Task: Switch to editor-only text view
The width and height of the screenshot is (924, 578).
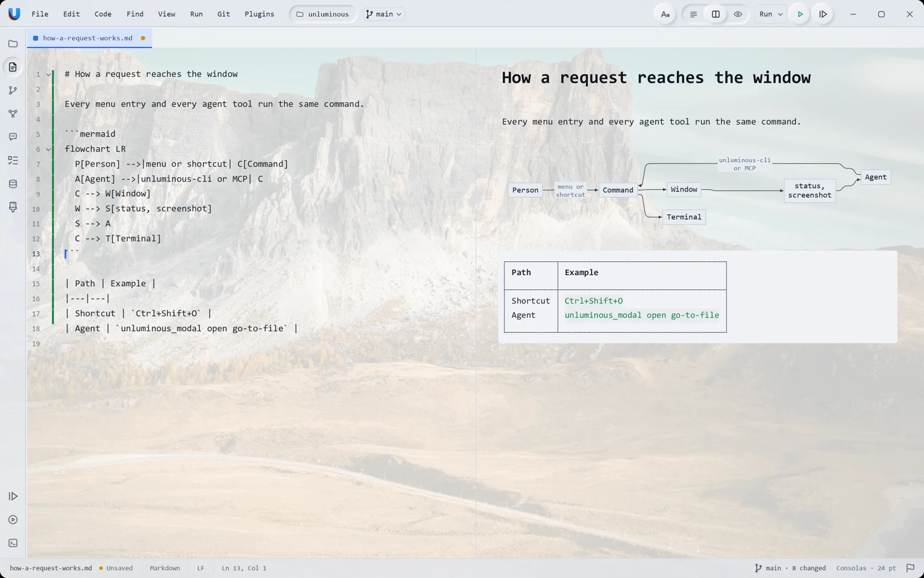Action: coord(694,14)
